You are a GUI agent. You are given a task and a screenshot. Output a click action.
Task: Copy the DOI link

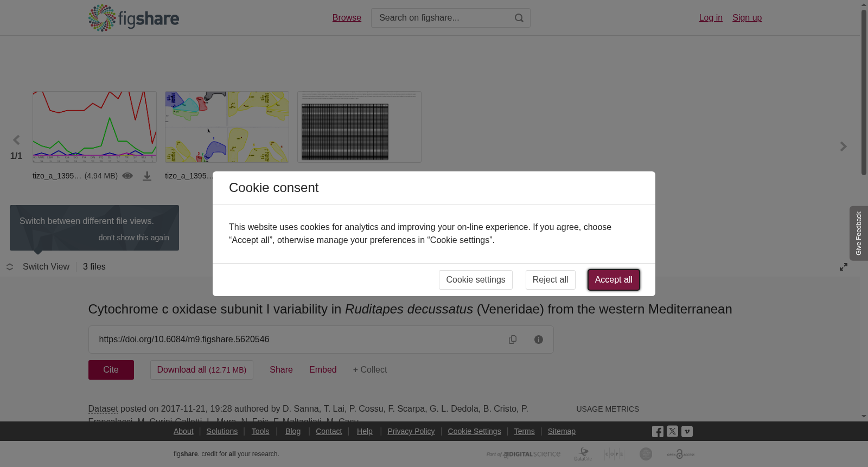pyautogui.click(x=513, y=340)
